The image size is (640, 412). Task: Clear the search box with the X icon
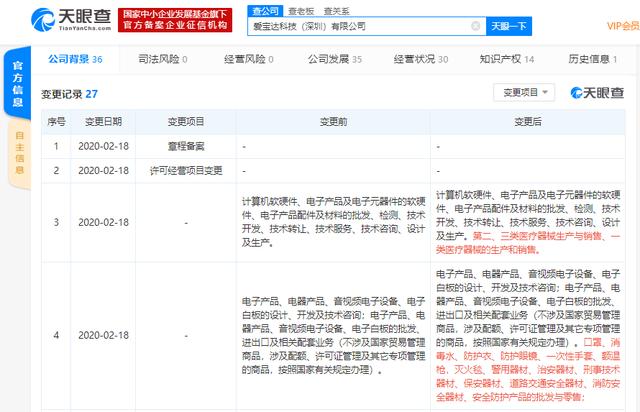coord(476,26)
